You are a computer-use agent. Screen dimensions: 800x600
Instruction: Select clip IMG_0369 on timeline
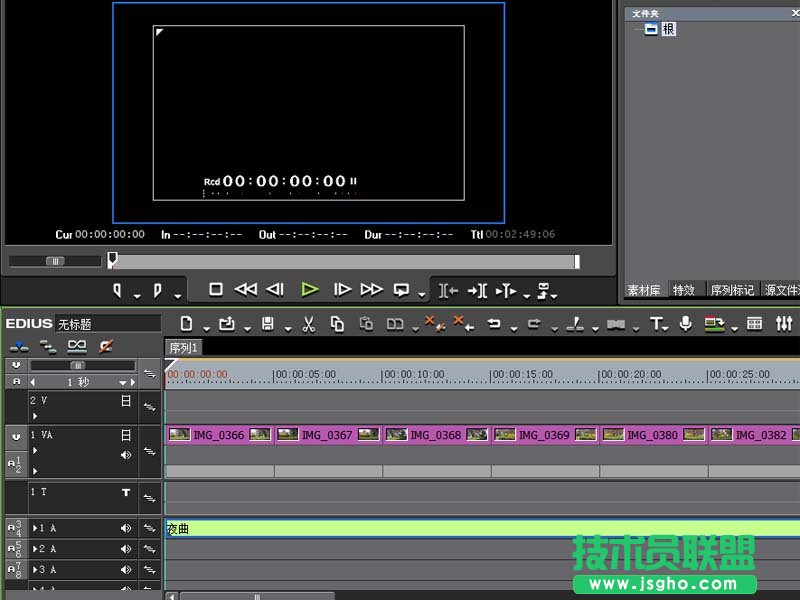coord(545,435)
